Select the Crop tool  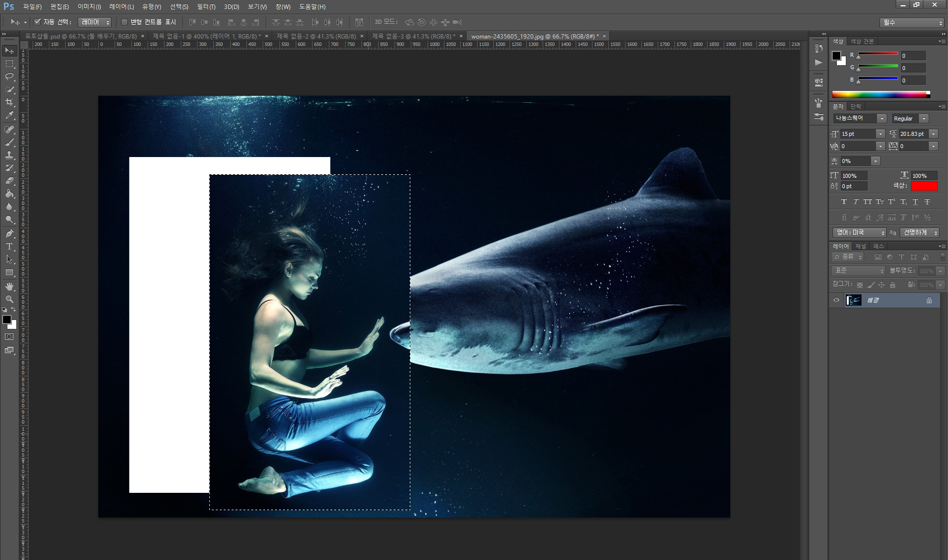tap(9, 102)
